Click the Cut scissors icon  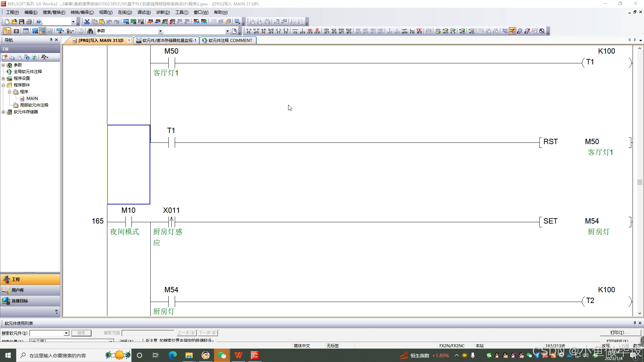click(x=87, y=22)
